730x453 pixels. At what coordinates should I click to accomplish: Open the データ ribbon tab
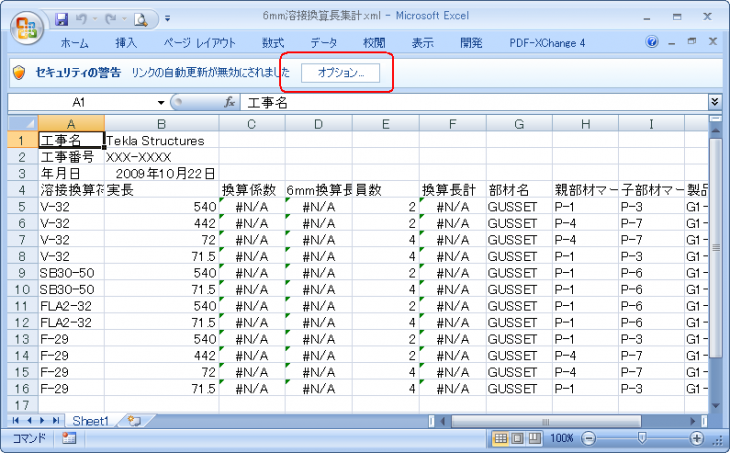pyautogui.click(x=323, y=43)
